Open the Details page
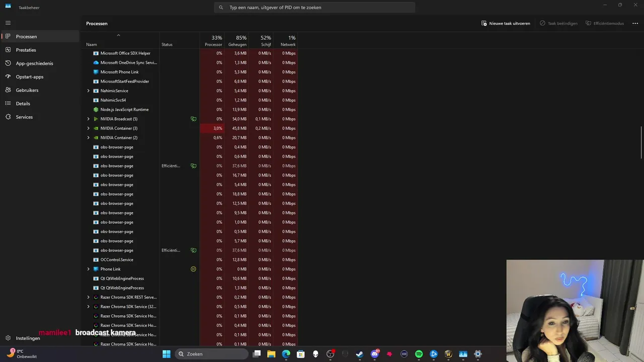644x362 pixels. point(40,104)
